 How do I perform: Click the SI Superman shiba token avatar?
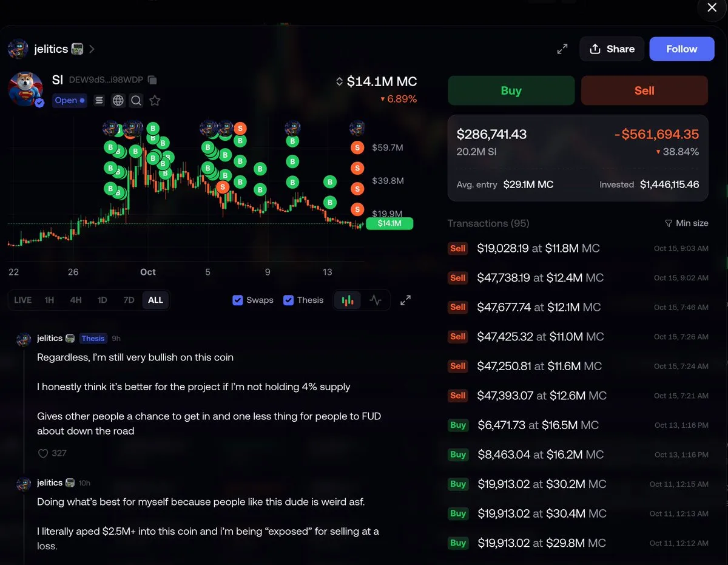coord(25,89)
